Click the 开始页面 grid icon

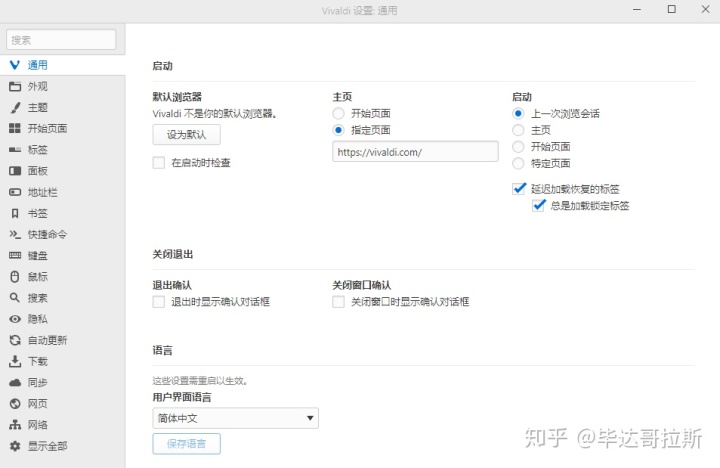tap(15, 129)
